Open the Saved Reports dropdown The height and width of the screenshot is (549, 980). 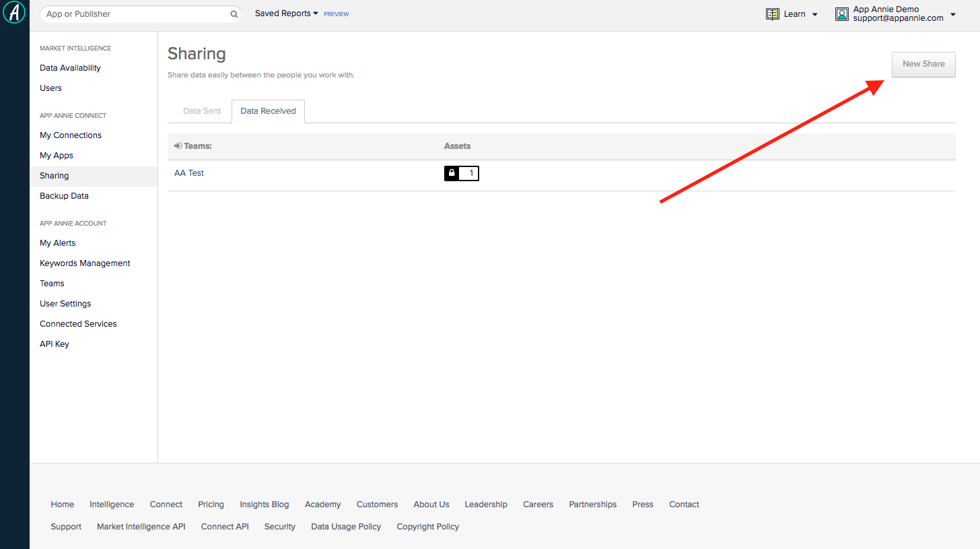(287, 13)
